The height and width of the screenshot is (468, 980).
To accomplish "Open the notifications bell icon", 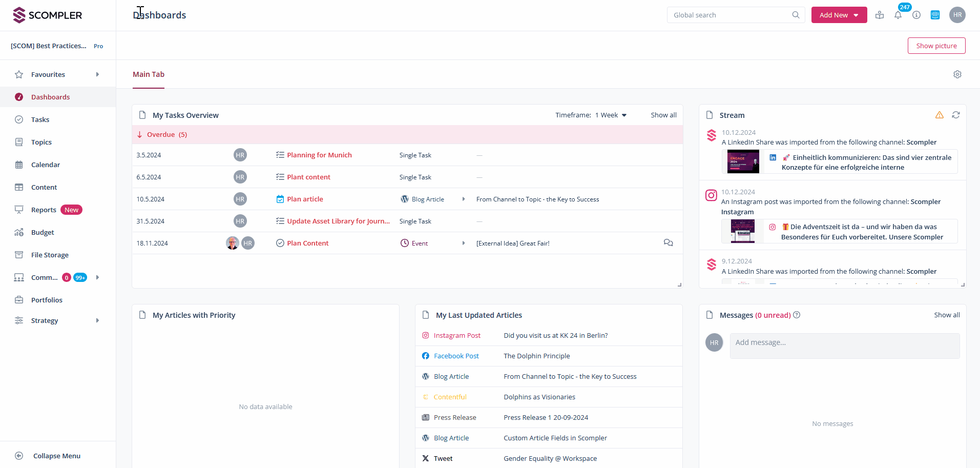I will click(898, 15).
